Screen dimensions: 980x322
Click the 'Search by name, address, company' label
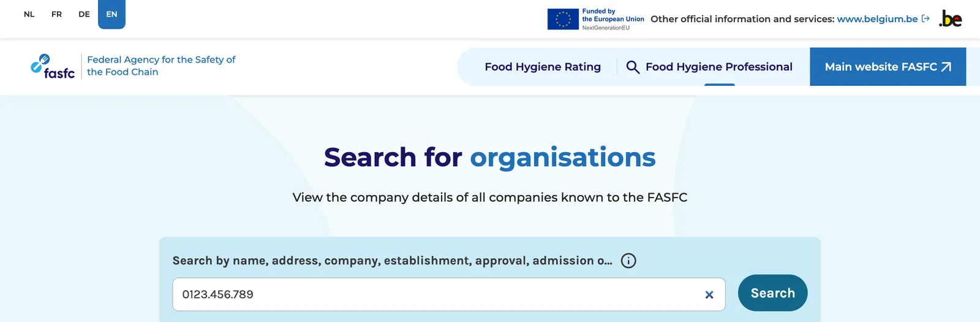[392, 261]
